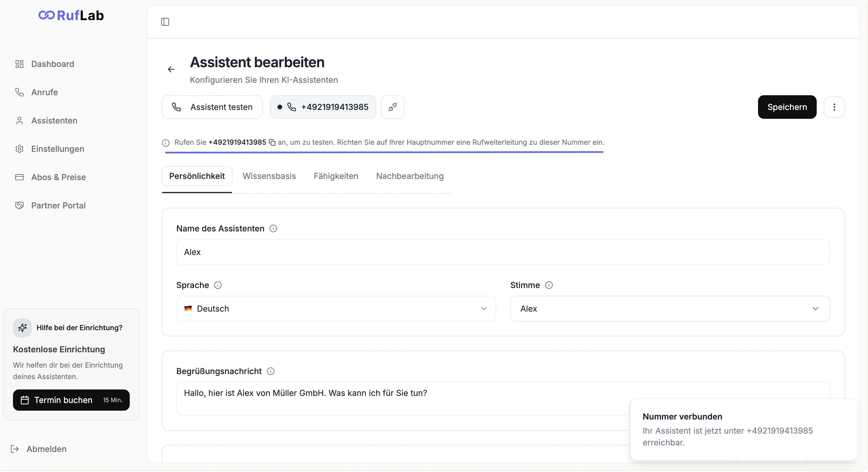Click bold number in Rufen Sie hint
Screen dimensions: 868x472
pos(237,142)
